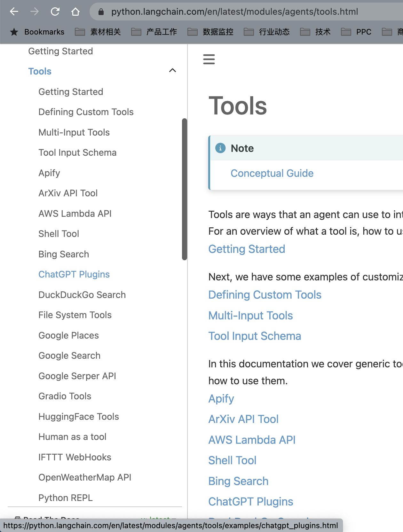Open the 技术 bookmark folder
Image resolution: width=403 pixels, height=532 pixels.
point(315,32)
